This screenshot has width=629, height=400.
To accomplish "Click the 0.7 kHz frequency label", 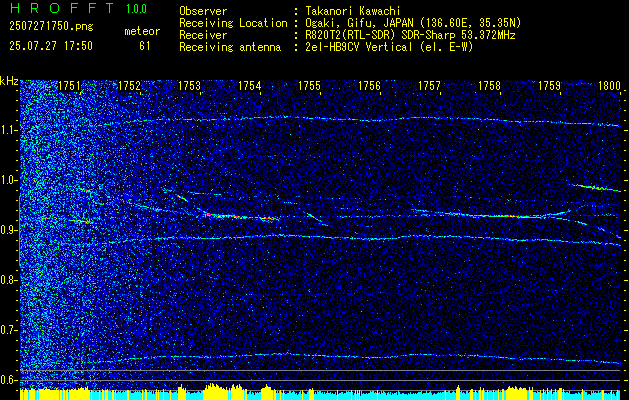I will tap(8, 330).
